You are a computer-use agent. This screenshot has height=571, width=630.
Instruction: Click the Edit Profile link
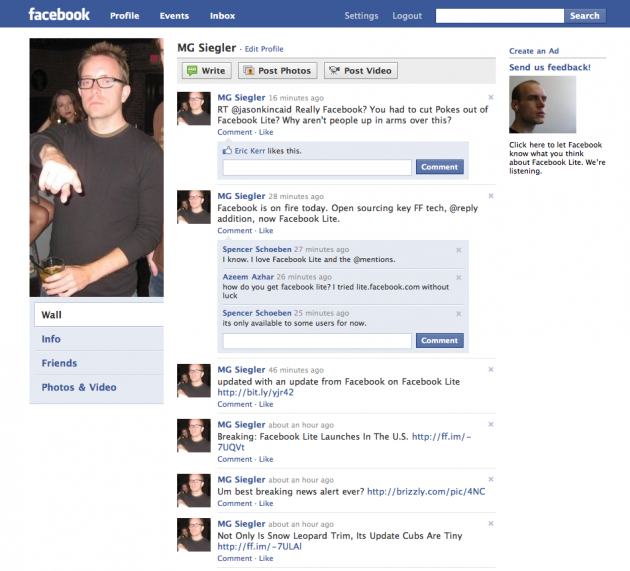click(264, 49)
